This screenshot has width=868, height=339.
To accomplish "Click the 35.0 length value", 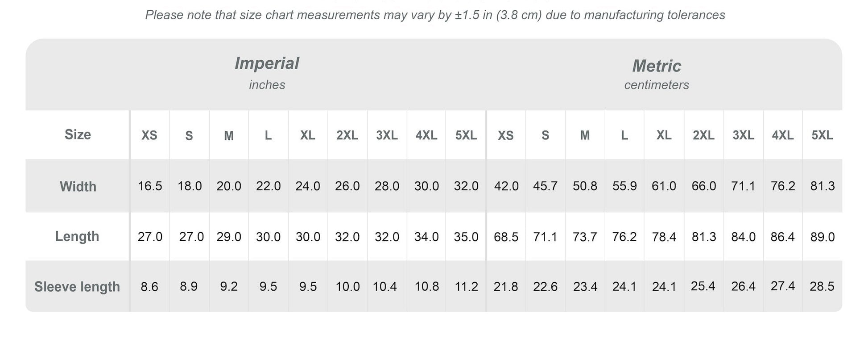I will click(466, 237).
